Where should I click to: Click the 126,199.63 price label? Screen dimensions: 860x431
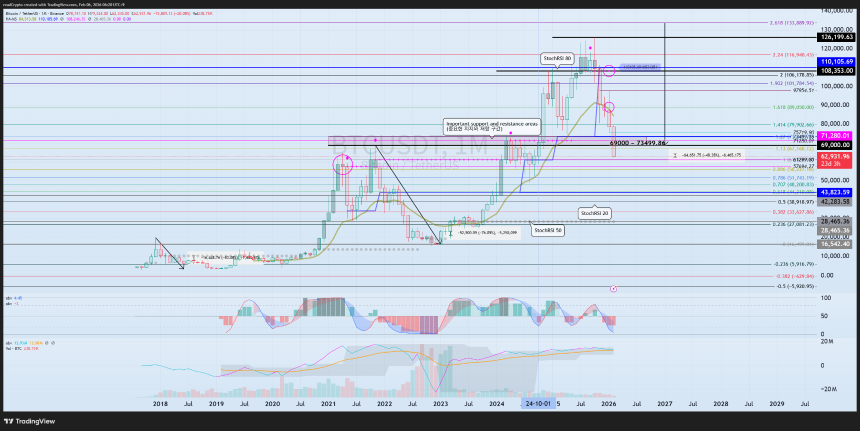coord(835,37)
